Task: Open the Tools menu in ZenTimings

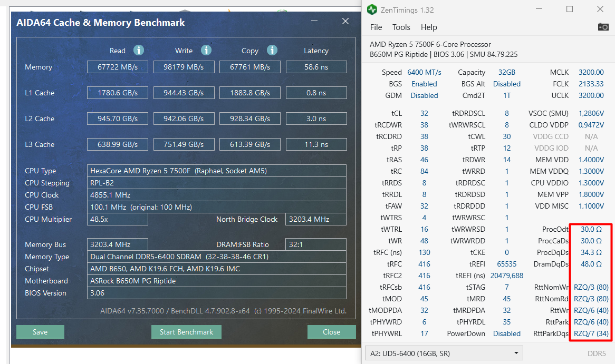Action: pyautogui.click(x=401, y=27)
